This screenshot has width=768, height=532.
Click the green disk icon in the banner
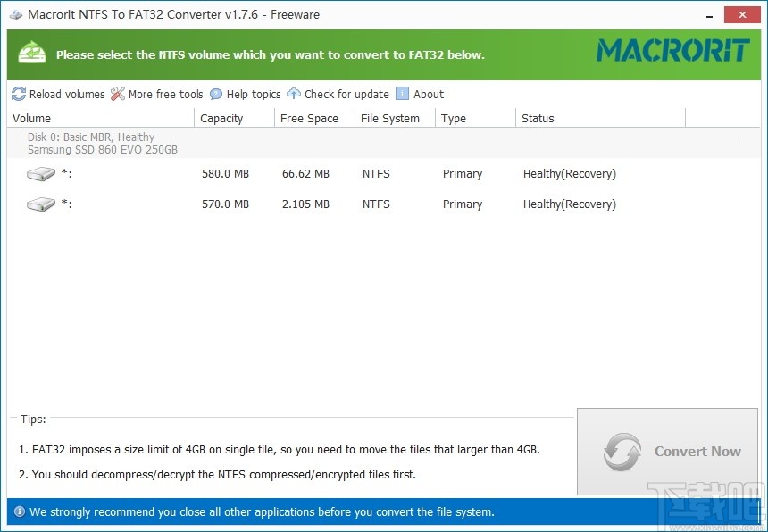point(32,54)
